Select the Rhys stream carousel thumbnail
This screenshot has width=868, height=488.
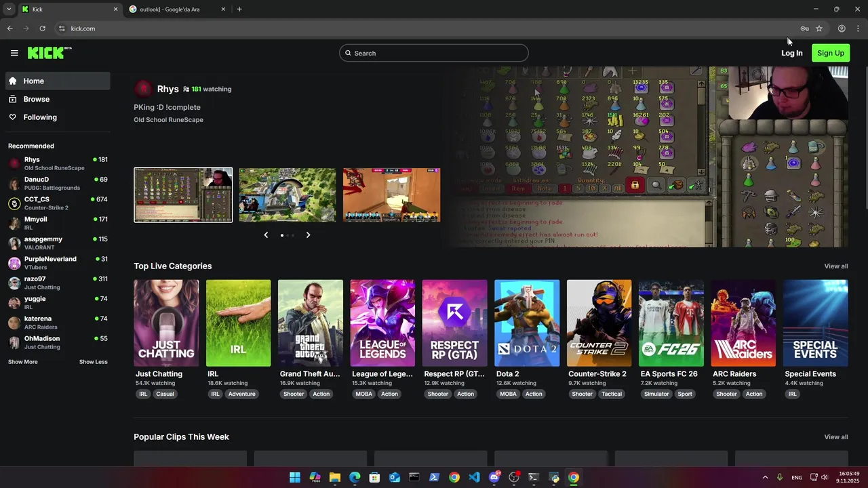click(x=183, y=195)
